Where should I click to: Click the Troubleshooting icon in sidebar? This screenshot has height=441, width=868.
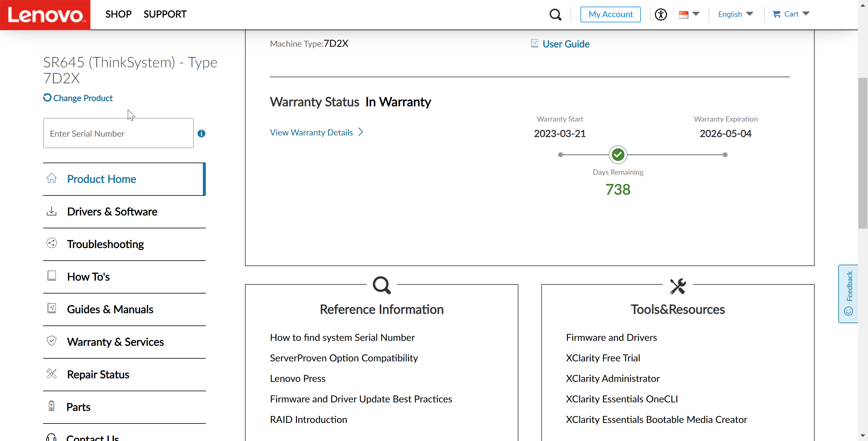click(52, 243)
